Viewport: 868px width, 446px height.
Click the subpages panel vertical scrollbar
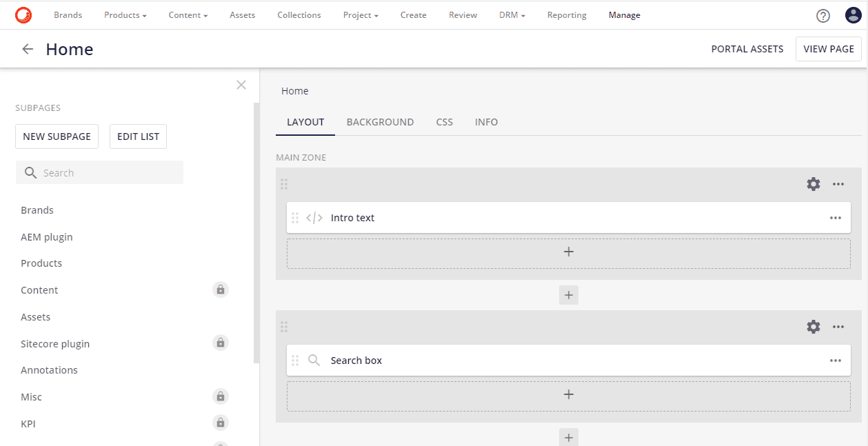256,233
